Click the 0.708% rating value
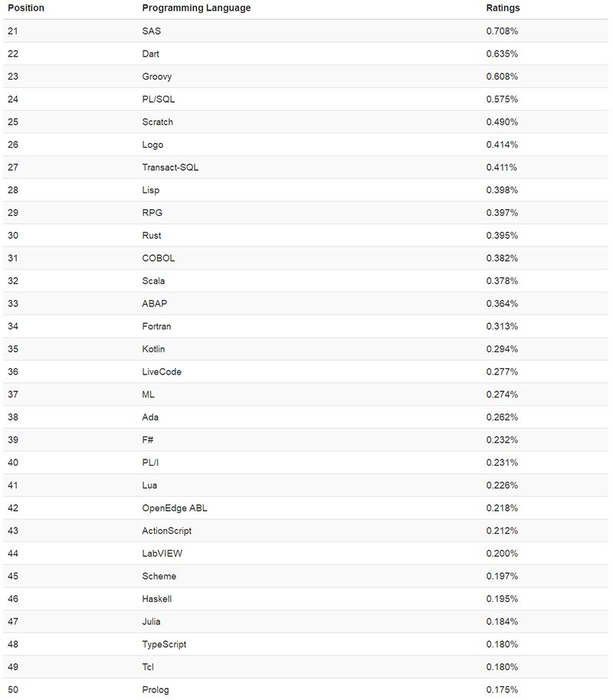 (x=502, y=31)
